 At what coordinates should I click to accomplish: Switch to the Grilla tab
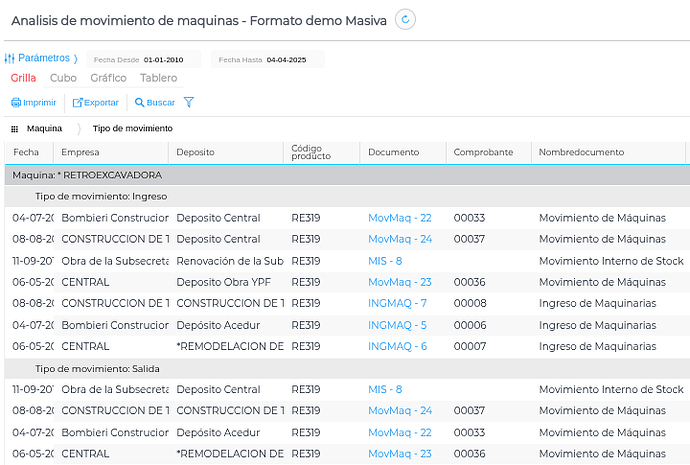(x=23, y=78)
